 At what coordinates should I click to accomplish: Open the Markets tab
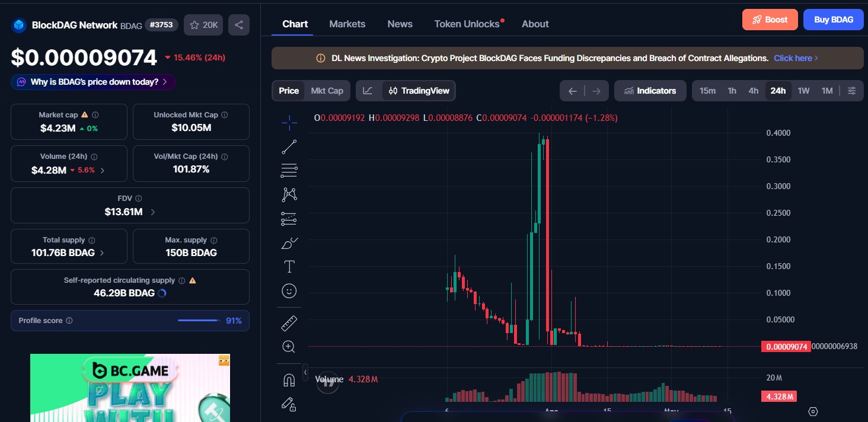[347, 24]
